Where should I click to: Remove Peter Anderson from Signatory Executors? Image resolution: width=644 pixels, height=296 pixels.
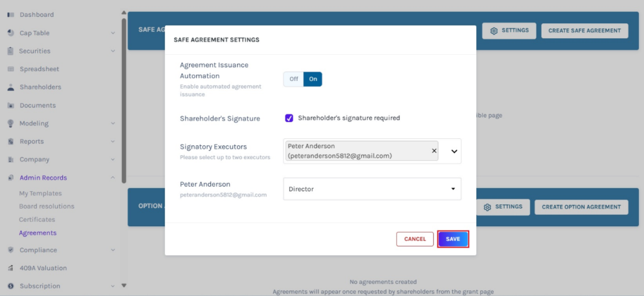(x=434, y=151)
